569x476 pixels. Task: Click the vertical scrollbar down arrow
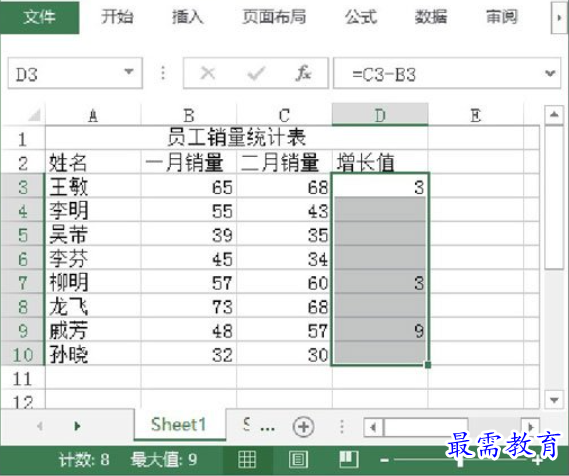(x=554, y=400)
